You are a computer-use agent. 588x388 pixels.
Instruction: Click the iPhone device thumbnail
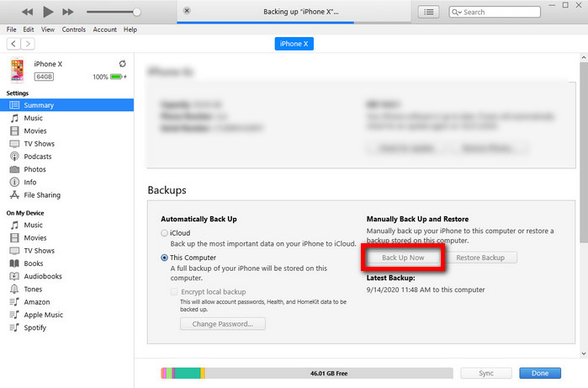pos(17,70)
